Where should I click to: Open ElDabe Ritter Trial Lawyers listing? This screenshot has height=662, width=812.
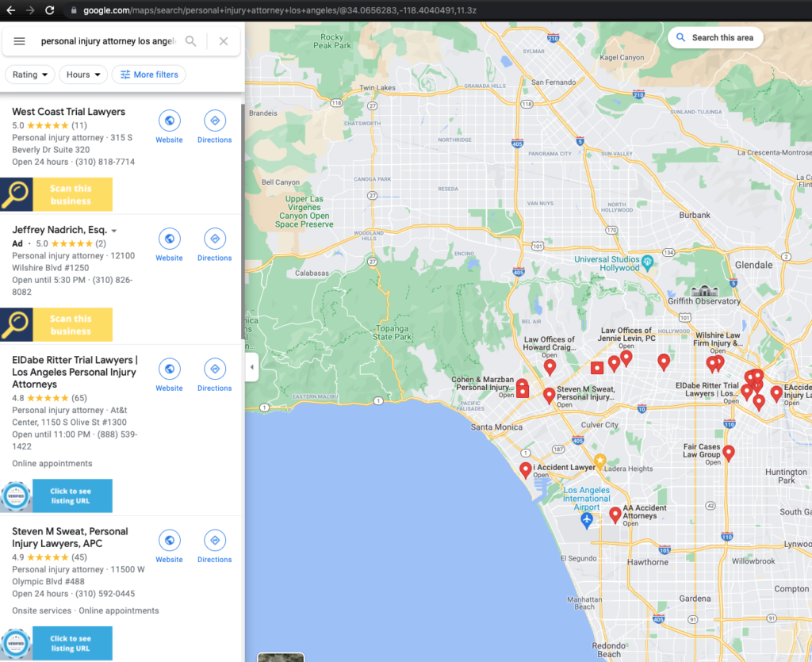click(x=75, y=372)
